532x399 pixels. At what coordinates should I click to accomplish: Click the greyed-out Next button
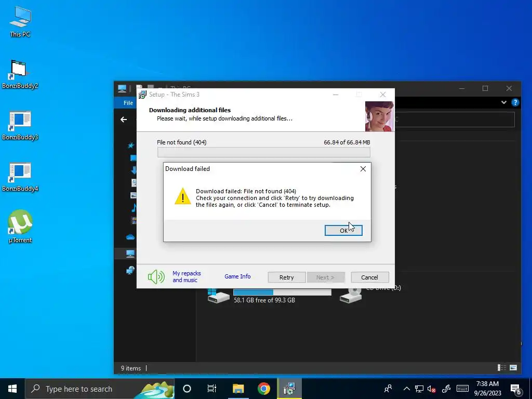click(x=326, y=277)
